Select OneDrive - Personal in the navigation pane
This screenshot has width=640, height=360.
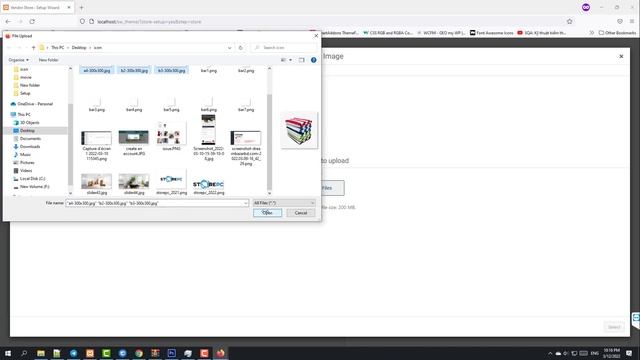(35, 104)
